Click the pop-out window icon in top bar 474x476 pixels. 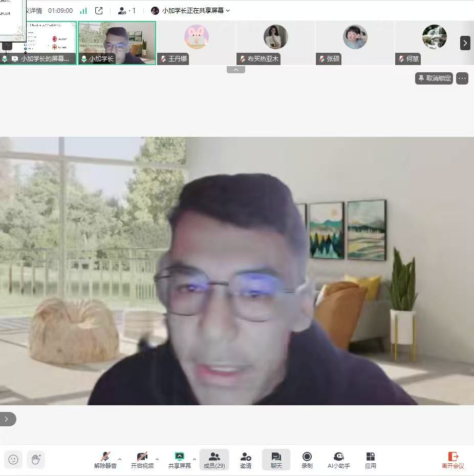coord(99,10)
